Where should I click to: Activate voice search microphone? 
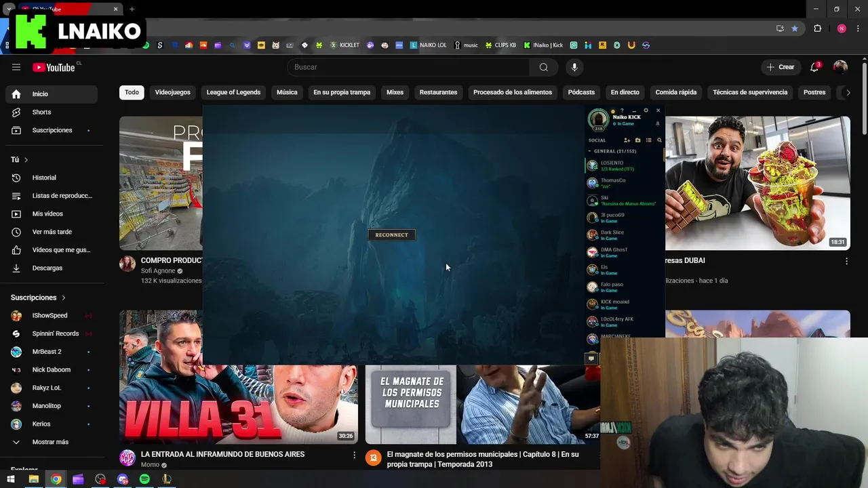pyautogui.click(x=574, y=67)
